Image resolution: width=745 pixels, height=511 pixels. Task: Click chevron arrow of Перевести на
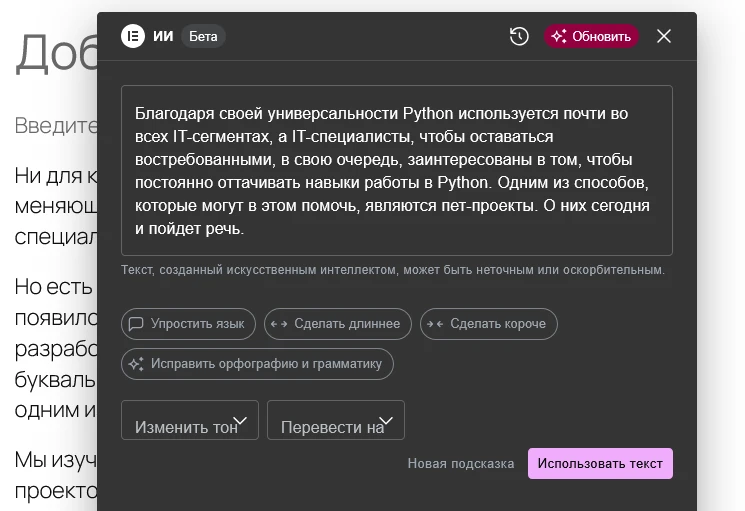pyautogui.click(x=386, y=420)
